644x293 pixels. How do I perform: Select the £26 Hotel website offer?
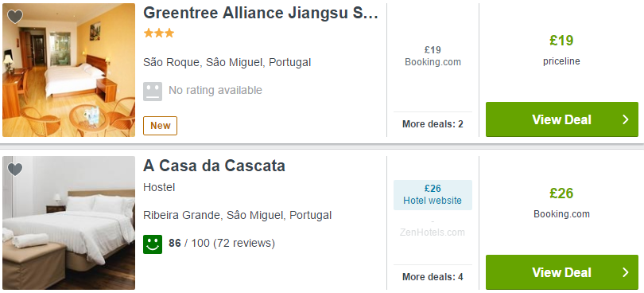433,194
